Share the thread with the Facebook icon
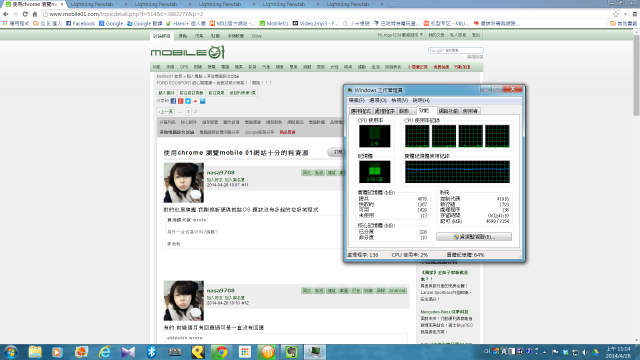 [x=173, y=101]
